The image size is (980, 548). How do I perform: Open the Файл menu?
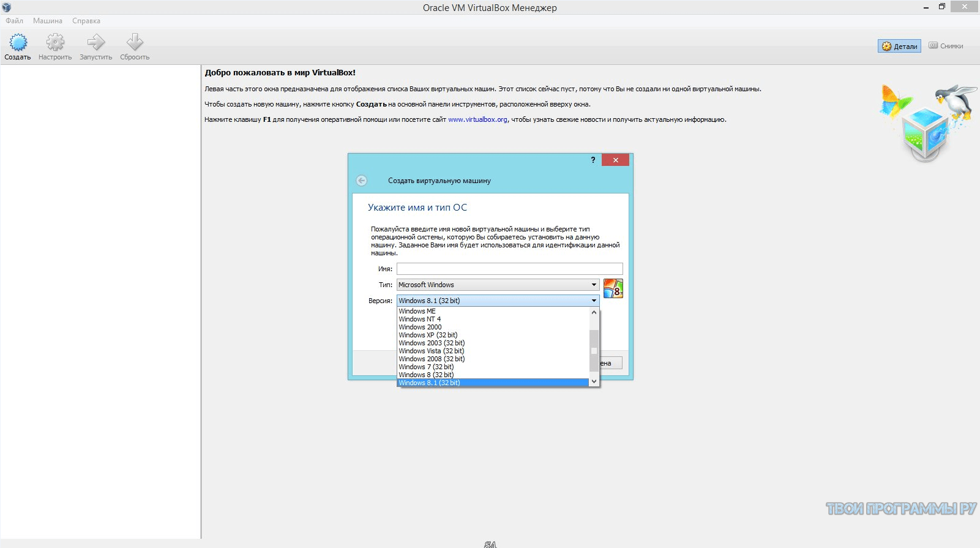pyautogui.click(x=15, y=21)
